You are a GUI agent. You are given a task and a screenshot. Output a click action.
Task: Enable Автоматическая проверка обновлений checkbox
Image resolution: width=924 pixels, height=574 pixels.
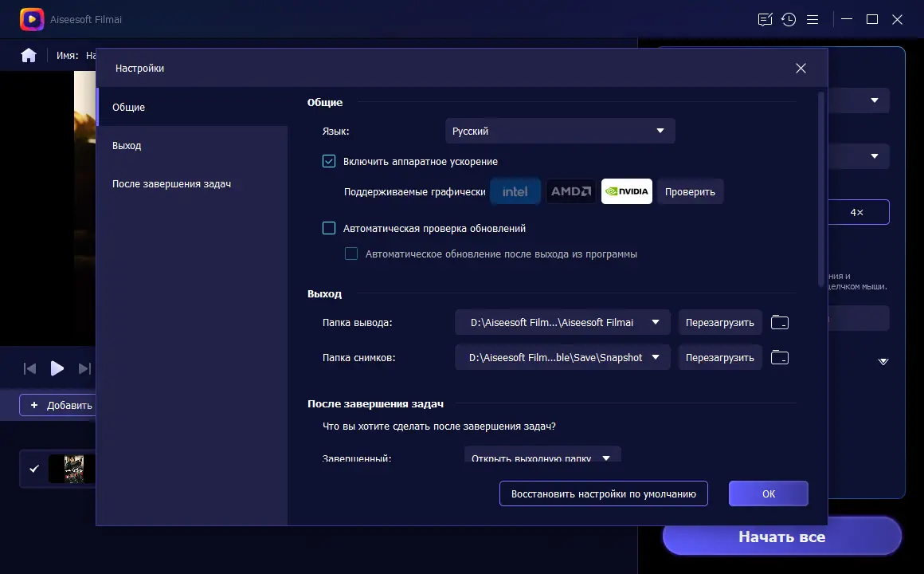329,228
